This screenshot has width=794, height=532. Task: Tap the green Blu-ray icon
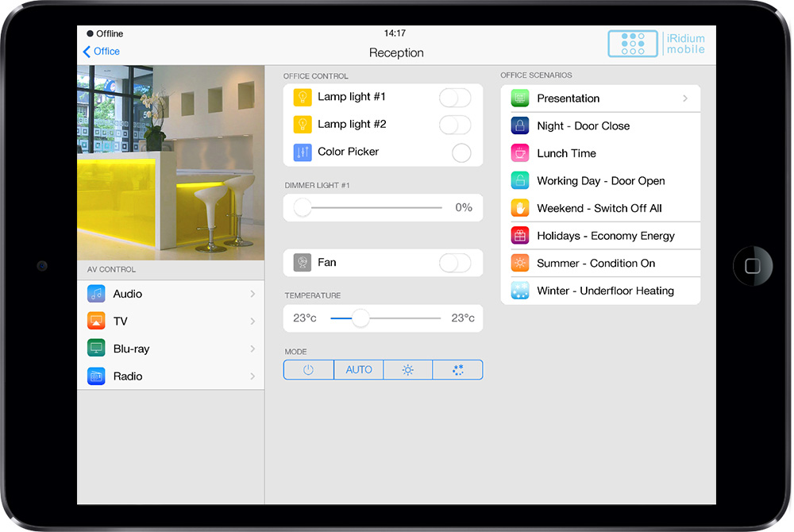pos(96,349)
